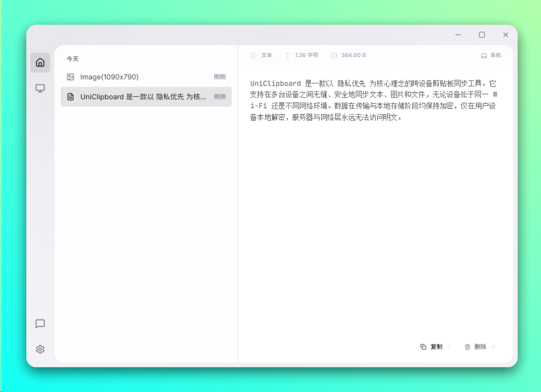
Task: Click the T icon beside 136 字符
Action: [x=287, y=56]
